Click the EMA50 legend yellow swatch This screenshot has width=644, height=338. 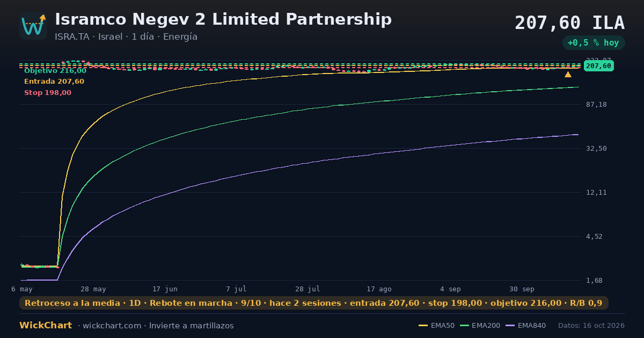tap(423, 326)
